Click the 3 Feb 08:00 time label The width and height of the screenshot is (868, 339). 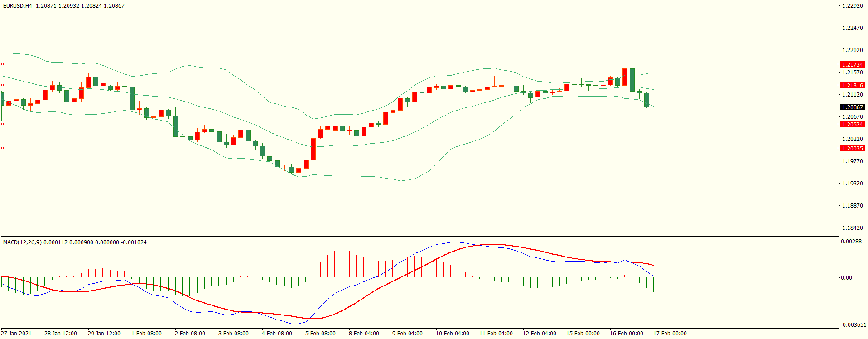click(x=233, y=334)
